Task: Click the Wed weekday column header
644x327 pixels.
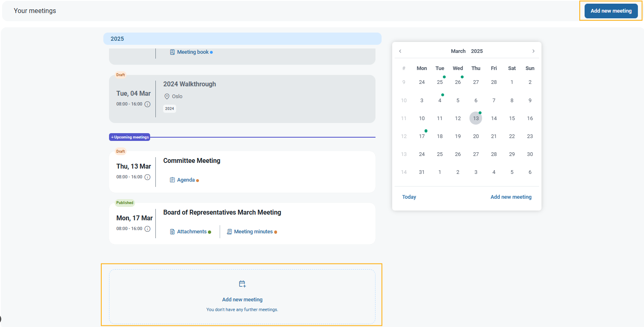Action: [x=458, y=68]
